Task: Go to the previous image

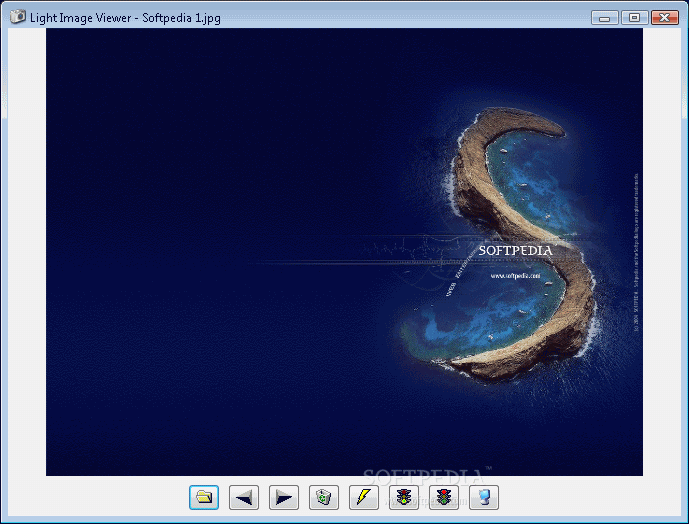Action: [244, 497]
